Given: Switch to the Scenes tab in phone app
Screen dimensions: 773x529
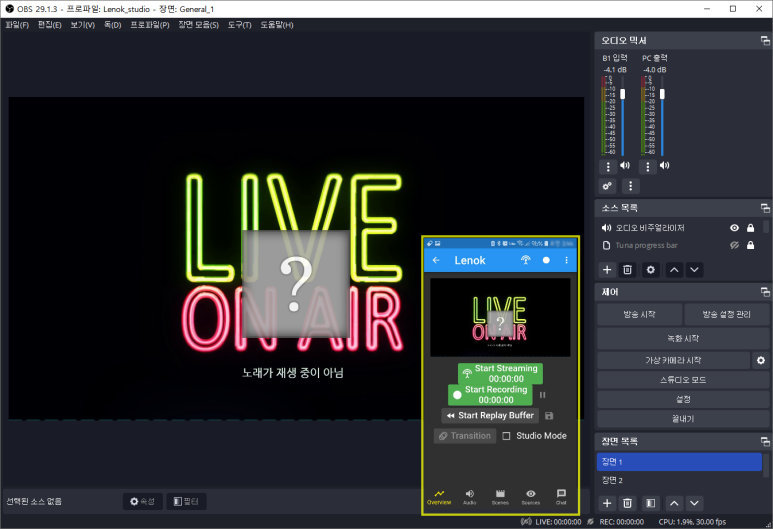Looking at the screenshot, I should click(x=500, y=497).
